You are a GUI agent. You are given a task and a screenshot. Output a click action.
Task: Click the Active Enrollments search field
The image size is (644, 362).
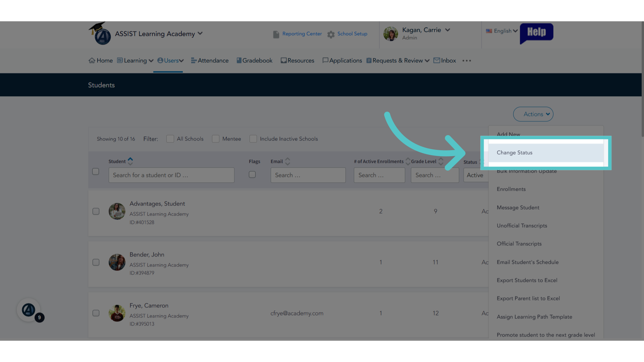pyautogui.click(x=379, y=175)
